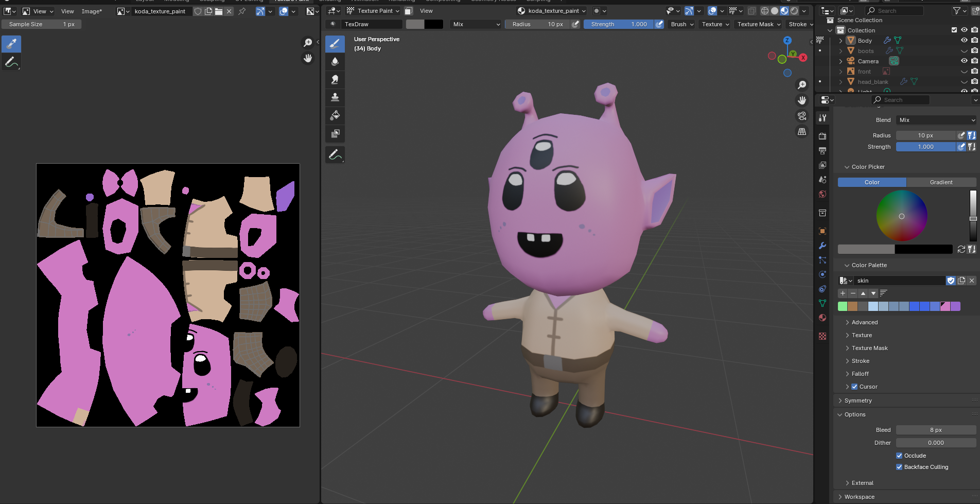Enable the Occlude checkbox
Screen dimensions: 980x504
pyautogui.click(x=899, y=456)
